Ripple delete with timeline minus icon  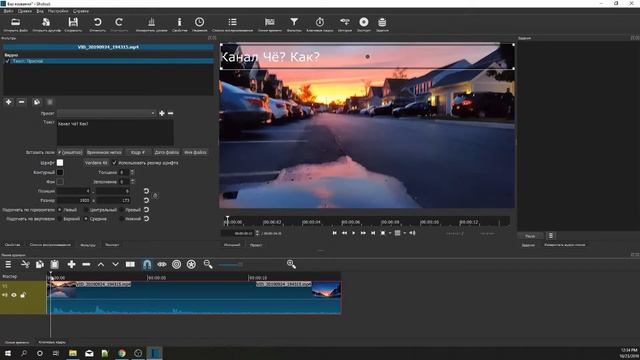[86, 264]
